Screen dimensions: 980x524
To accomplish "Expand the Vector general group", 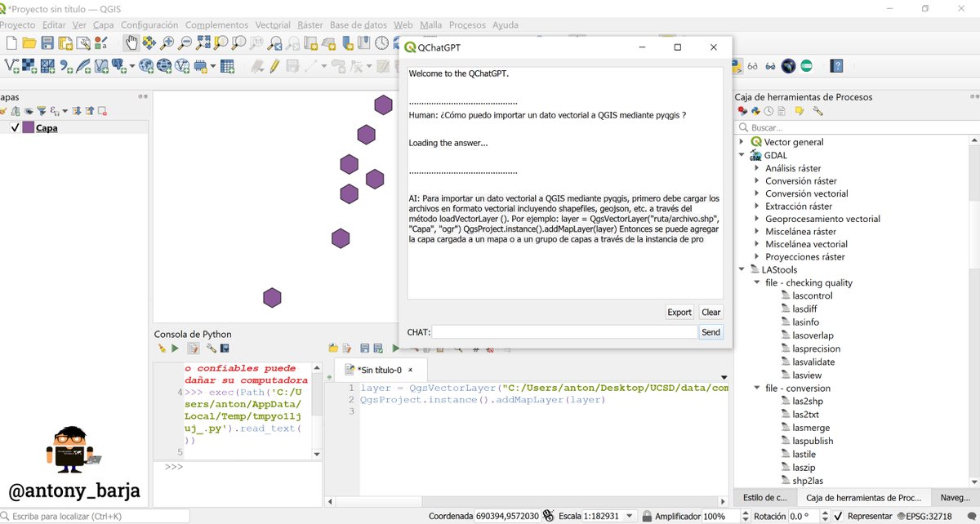I will click(x=742, y=142).
